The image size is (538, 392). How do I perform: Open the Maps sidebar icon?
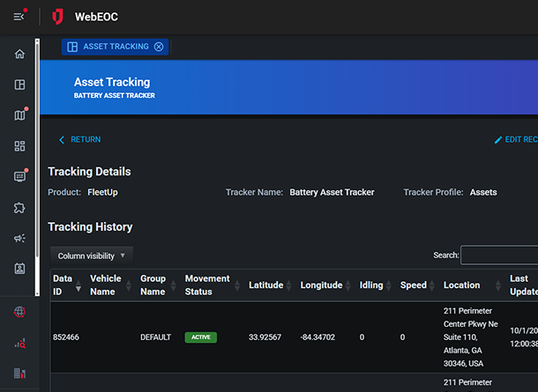pos(19,115)
